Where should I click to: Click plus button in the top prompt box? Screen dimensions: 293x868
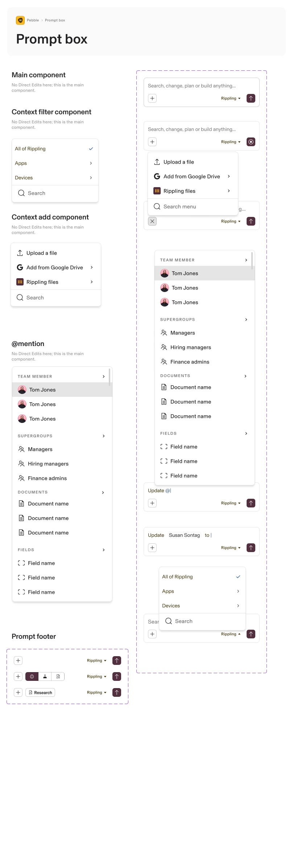[152, 98]
